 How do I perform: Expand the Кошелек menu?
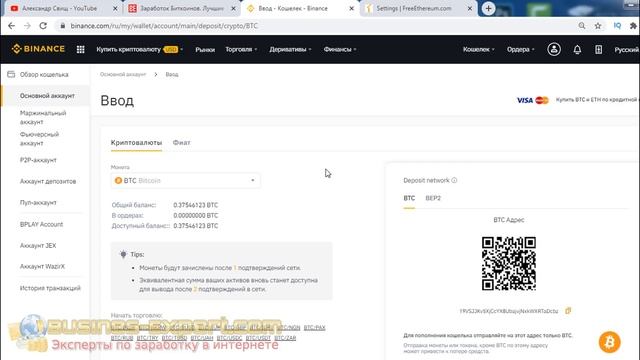[478, 49]
